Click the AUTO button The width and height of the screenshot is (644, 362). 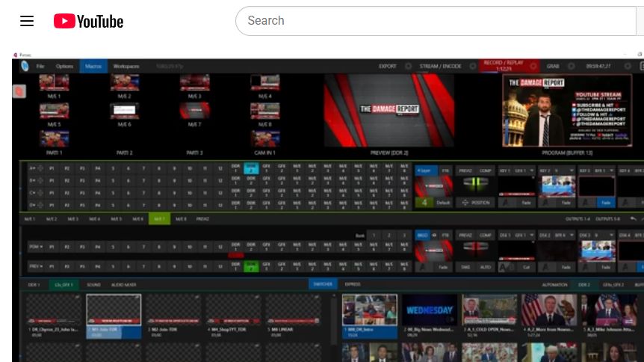(x=486, y=267)
